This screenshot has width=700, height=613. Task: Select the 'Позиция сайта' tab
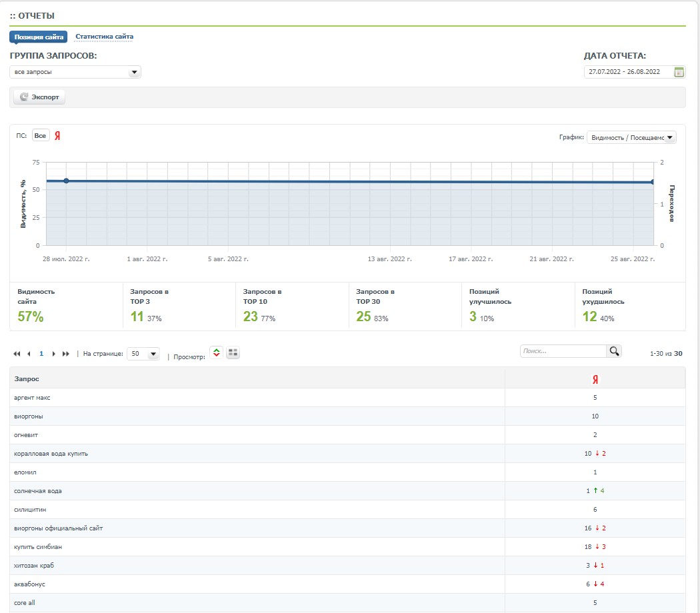coord(39,37)
